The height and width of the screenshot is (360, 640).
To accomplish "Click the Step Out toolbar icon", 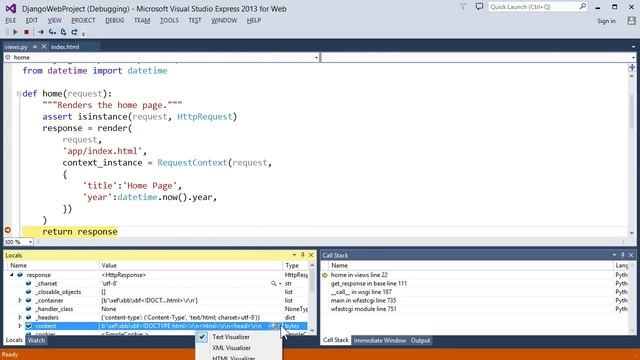I will coord(74,32).
